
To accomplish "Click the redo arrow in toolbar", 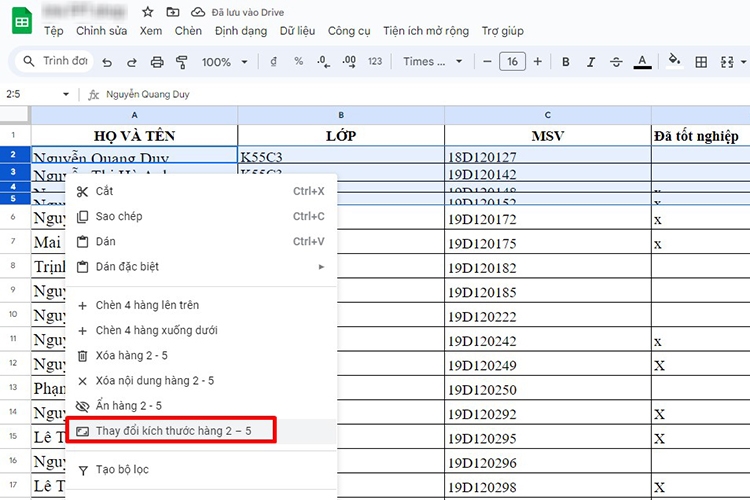I will [x=132, y=62].
